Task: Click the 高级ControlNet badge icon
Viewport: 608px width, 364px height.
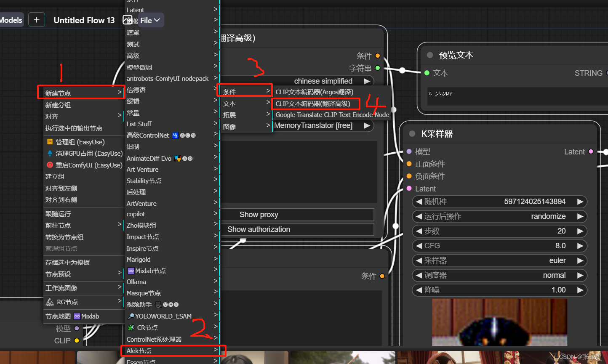Action: click(x=176, y=135)
